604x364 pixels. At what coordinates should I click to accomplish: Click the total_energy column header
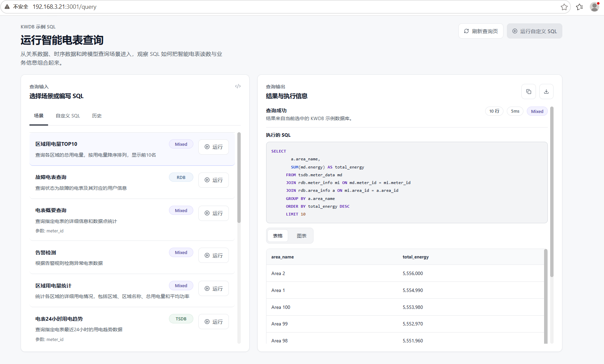tap(415, 257)
